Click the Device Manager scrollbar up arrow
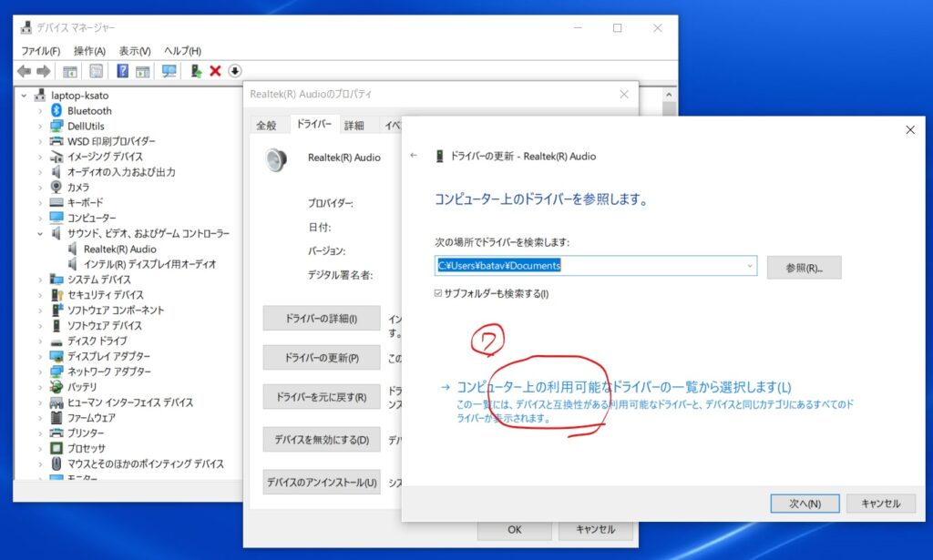The height and width of the screenshot is (560, 933). tap(669, 95)
